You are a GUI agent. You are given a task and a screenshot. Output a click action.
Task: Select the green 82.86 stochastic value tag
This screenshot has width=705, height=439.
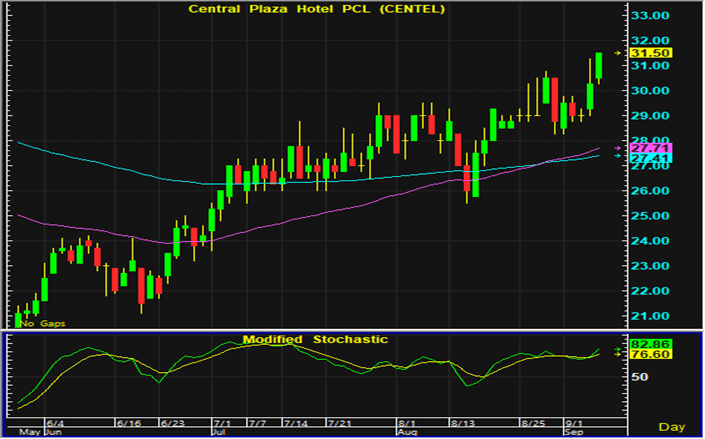pos(651,344)
